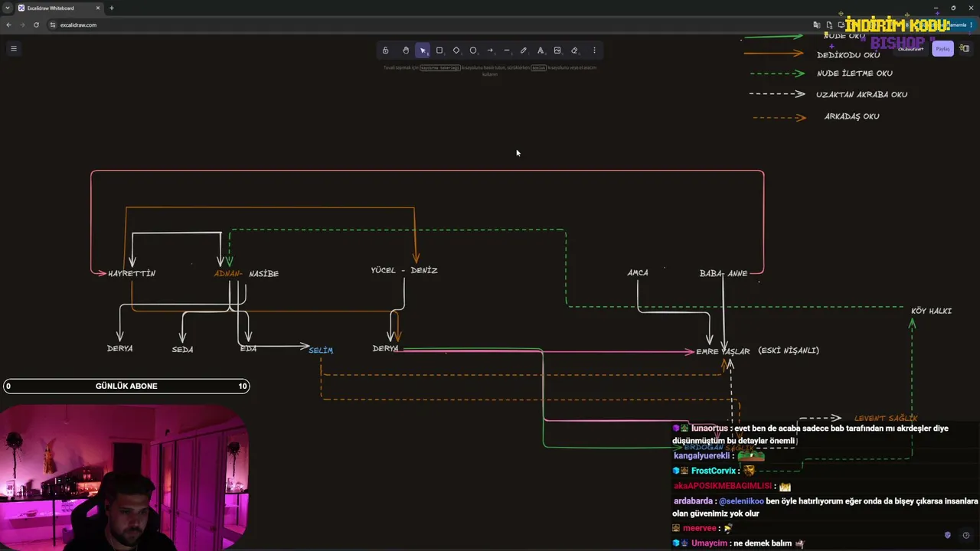The width and height of the screenshot is (980, 551).
Task: Select the EMRE YAŞLAR label
Action: (723, 351)
